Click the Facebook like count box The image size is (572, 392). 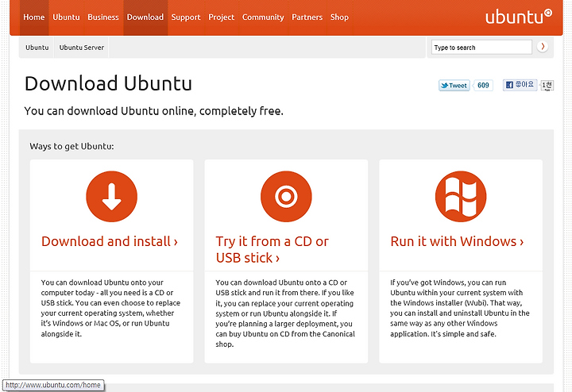click(547, 85)
